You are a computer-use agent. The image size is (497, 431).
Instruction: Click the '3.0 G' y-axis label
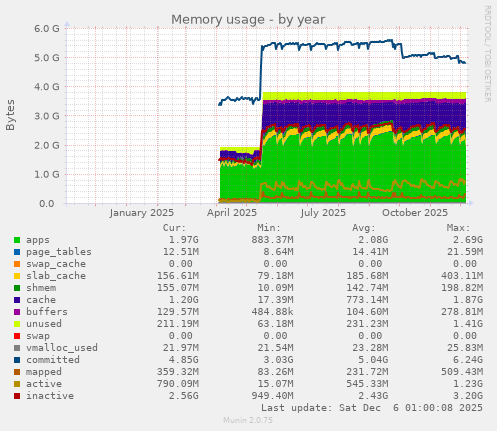click(47, 116)
